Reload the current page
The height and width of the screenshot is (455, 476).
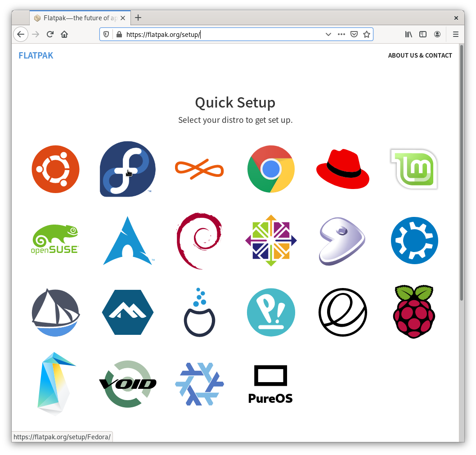[50, 34]
